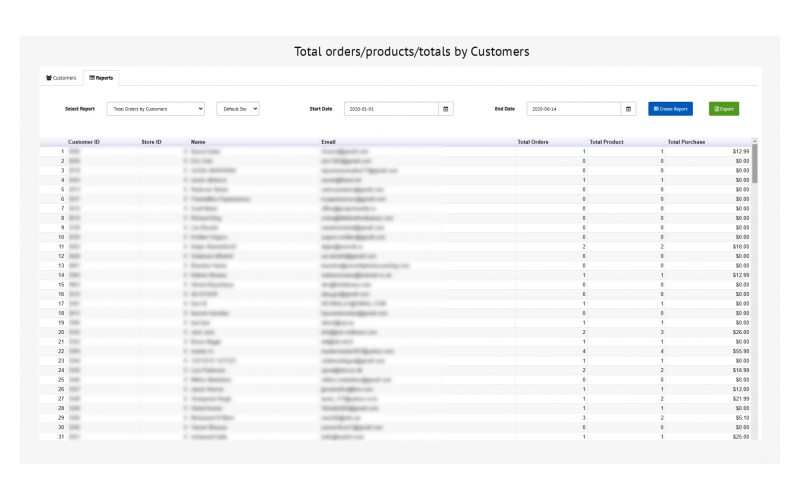
Task: Select the Reports tab
Action: [x=101, y=77]
